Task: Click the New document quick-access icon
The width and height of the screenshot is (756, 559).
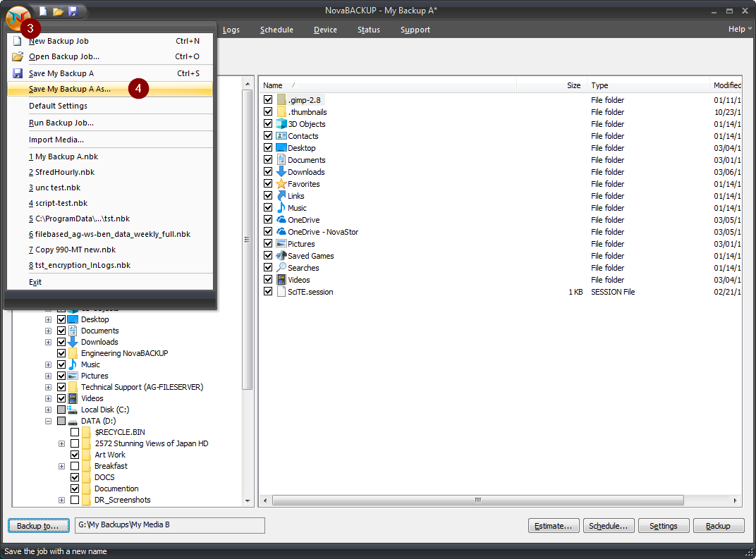Action: click(x=43, y=11)
